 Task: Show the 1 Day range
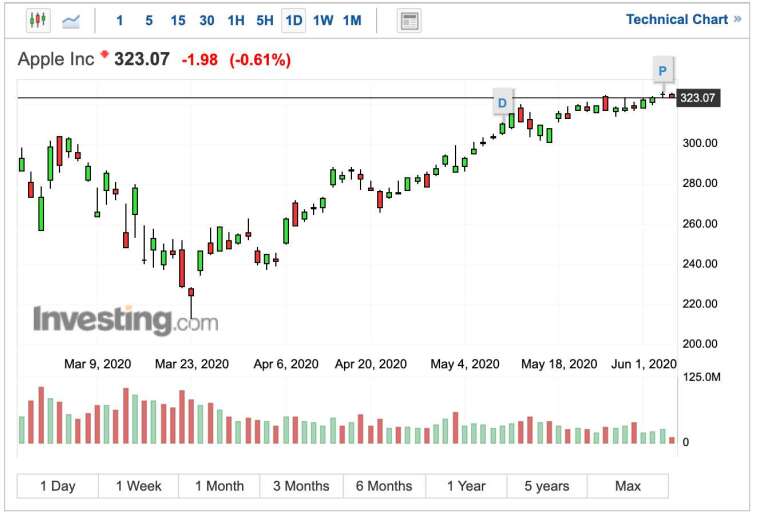[x=58, y=486]
